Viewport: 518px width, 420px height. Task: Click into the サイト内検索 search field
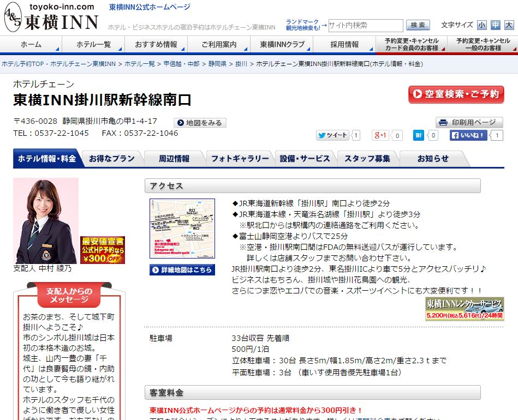click(366, 26)
